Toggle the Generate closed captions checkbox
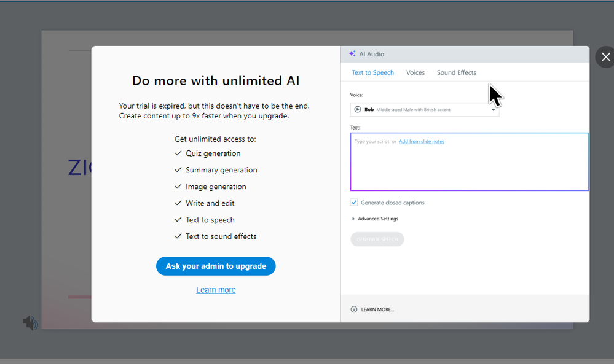614x364 pixels. pos(354,203)
